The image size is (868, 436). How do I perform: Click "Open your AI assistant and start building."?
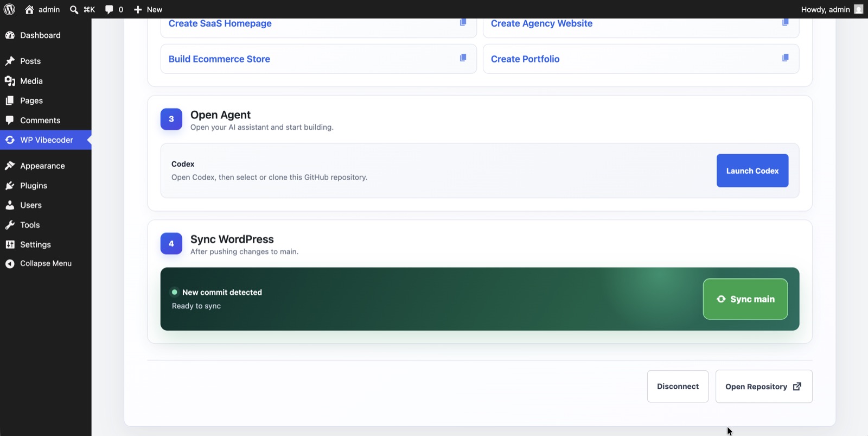(x=262, y=127)
